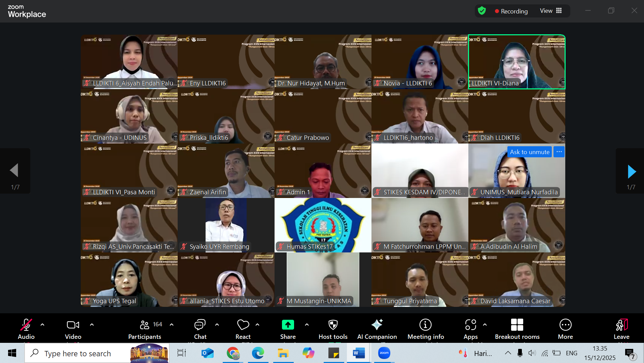Click the React heart icon
Screen dimensions: 644x363
[x=243, y=325]
